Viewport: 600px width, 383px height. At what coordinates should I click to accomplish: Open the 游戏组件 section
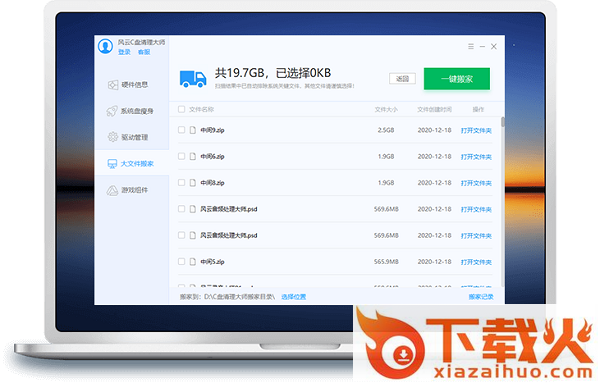(131, 190)
